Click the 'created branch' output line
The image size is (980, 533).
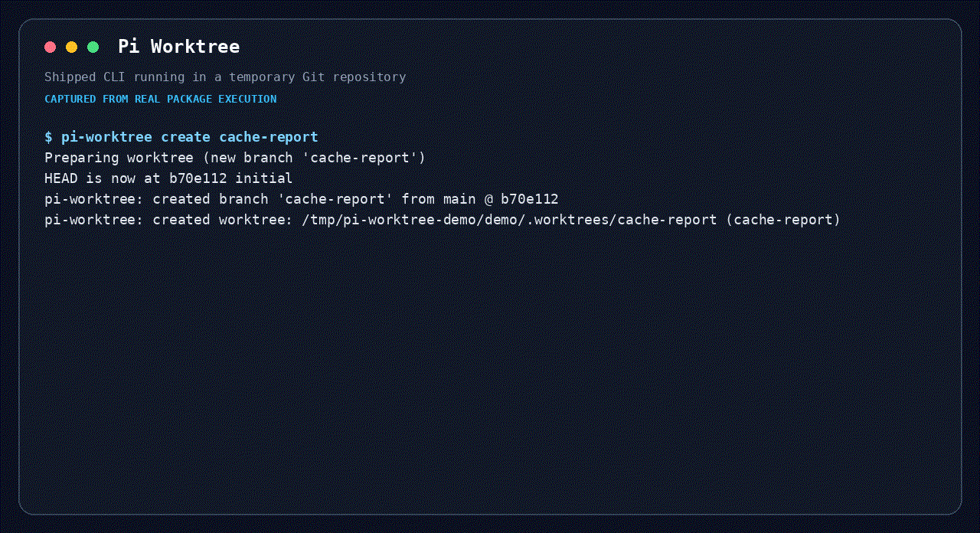pos(302,199)
